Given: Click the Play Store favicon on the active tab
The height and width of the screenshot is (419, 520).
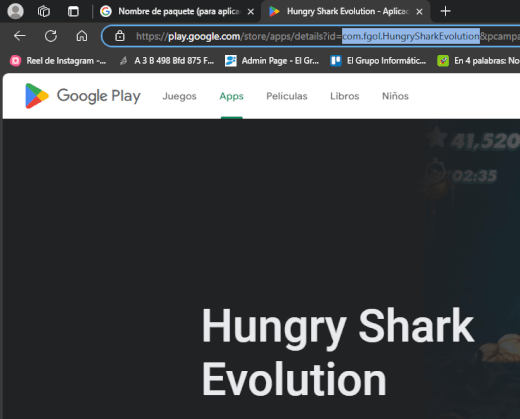Looking at the screenshot, I should click(274, 11).
